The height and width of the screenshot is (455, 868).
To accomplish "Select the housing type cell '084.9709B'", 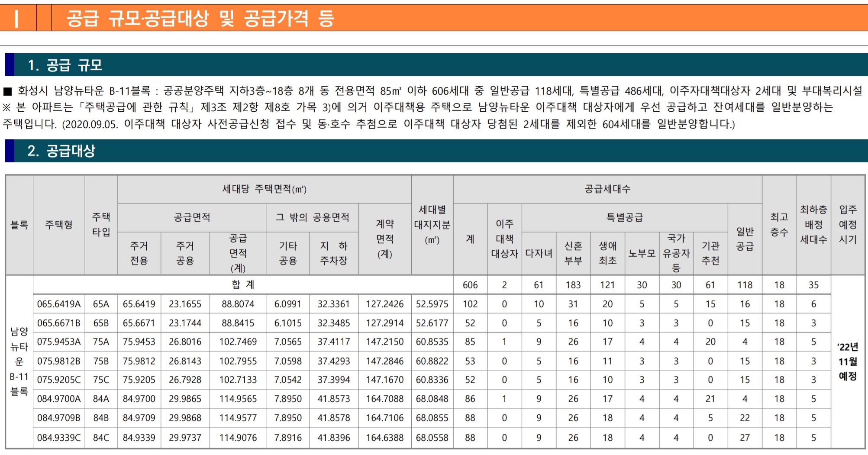I will [59, 418].
